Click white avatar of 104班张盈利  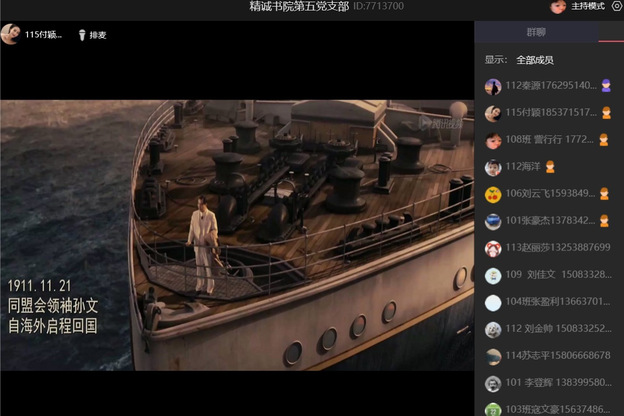pos(493,303)
